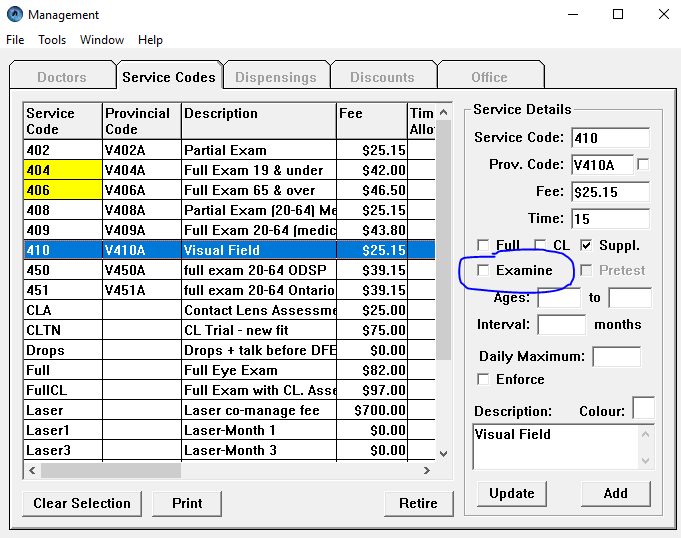Select yellow service code 406 cell
The width and height of the screenshot is (681, 538).
coord(63,190)
